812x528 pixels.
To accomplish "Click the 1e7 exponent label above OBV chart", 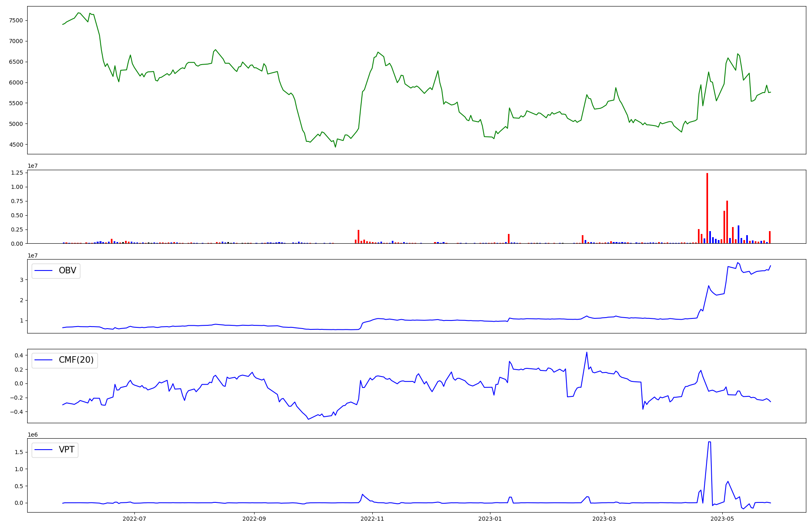I will 33,255.
